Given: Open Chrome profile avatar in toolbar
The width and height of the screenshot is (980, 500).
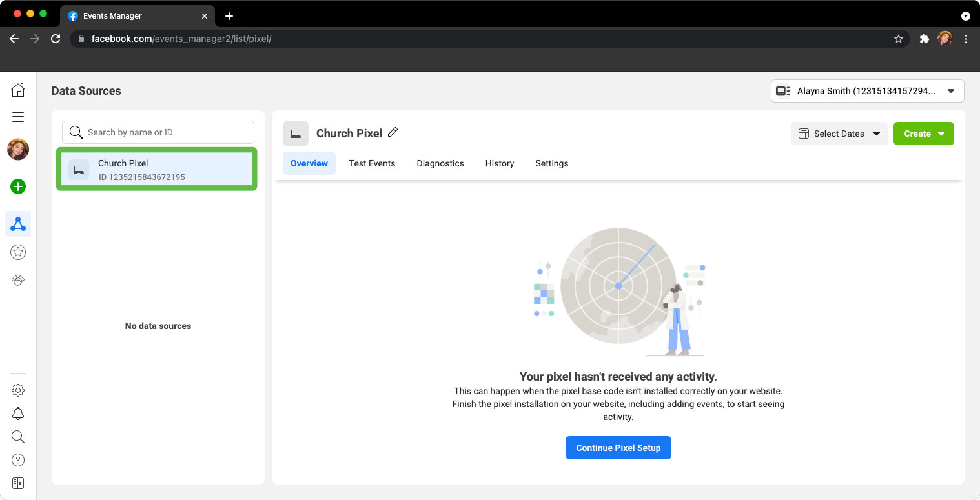Looking at the screenshot, I should 944,39.
